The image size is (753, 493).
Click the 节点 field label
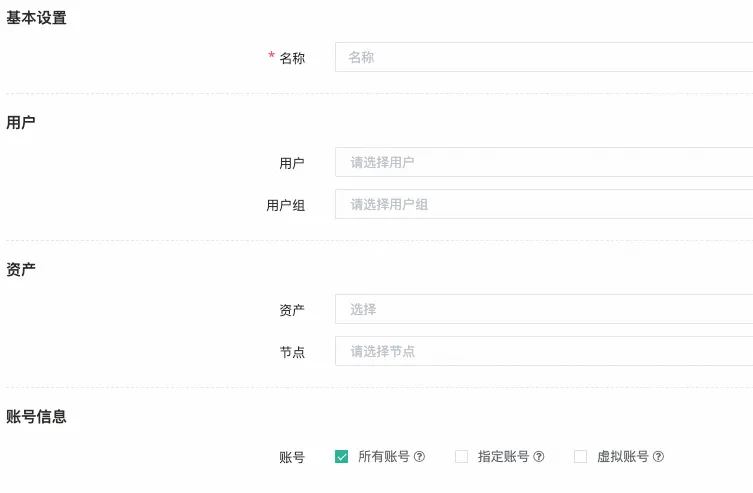click(x=292, y=352)
